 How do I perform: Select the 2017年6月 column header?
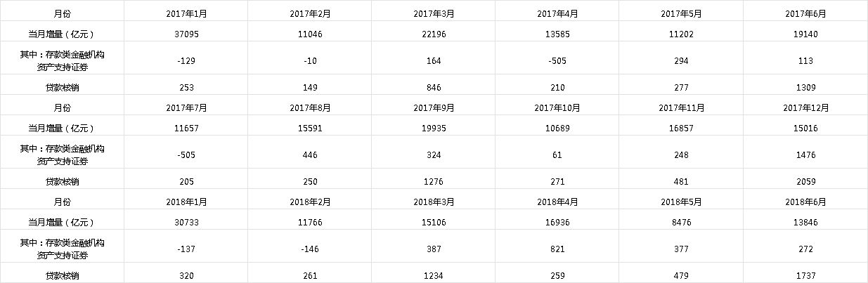[x=806, y=13]
